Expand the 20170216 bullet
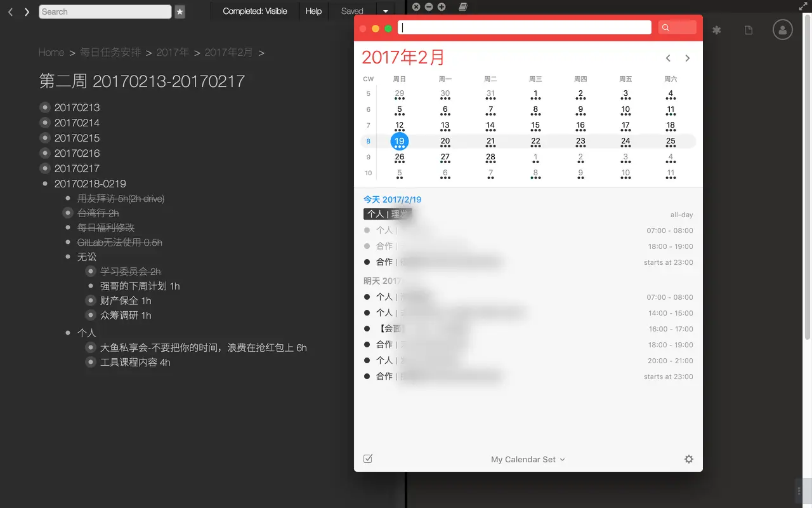The height and width of the screenshot is (508, 812). [x=45, y=153]
